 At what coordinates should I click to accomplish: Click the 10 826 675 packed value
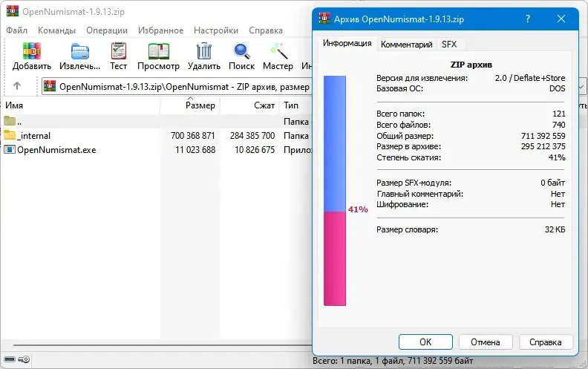[x=255, y=150]
